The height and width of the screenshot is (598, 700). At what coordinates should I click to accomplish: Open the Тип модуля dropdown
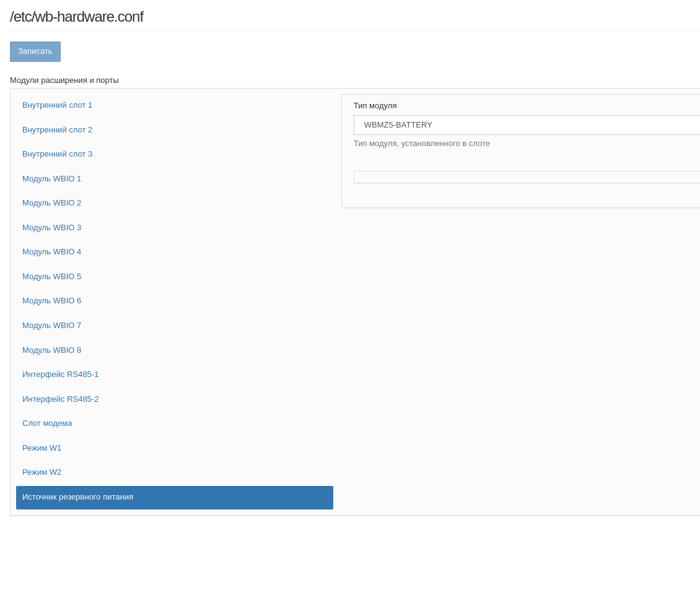[527, 125]
